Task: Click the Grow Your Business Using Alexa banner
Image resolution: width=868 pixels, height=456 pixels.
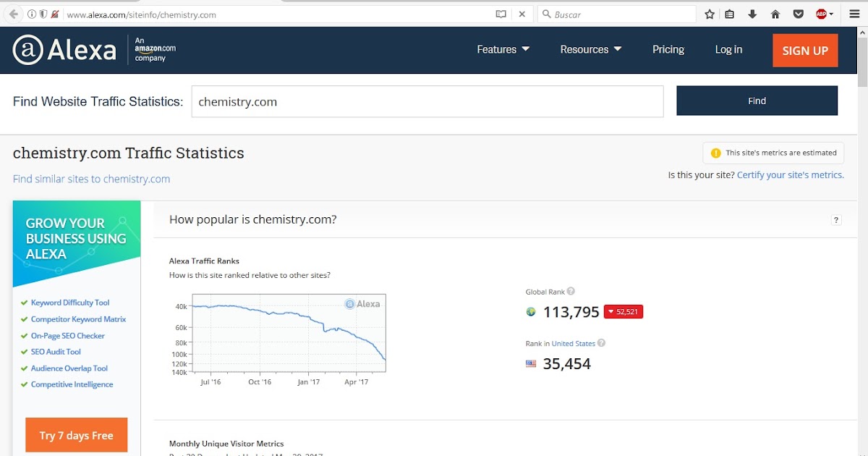Action: click(77, 244)
